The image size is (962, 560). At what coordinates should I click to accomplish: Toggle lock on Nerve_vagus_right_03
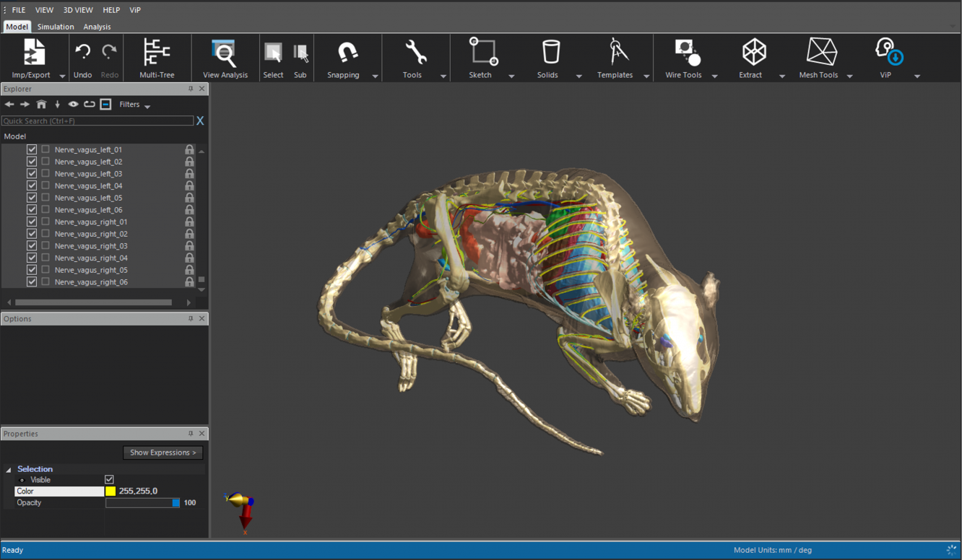point(189,246)
